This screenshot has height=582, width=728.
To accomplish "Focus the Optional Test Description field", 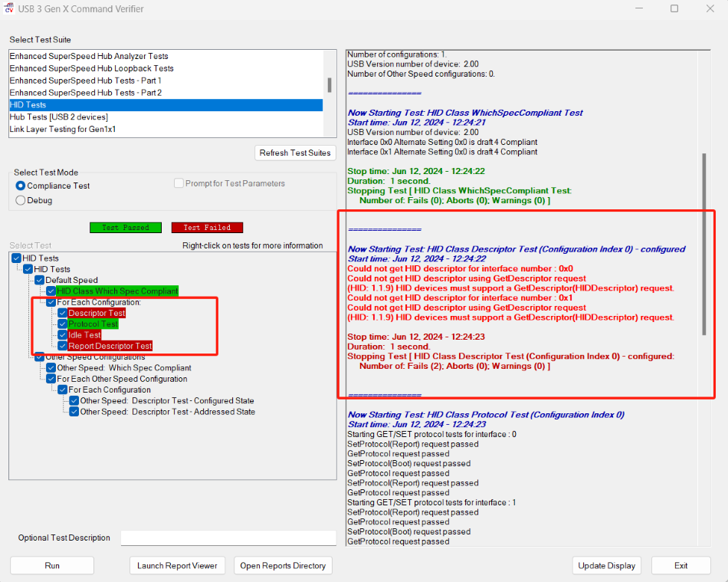I will [x=228, y=538].
